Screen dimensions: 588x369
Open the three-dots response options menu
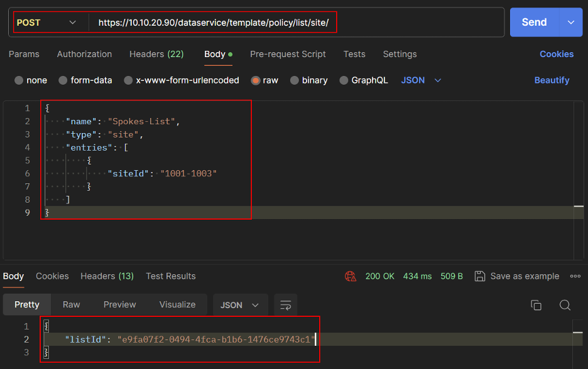(x=575, y=276)
